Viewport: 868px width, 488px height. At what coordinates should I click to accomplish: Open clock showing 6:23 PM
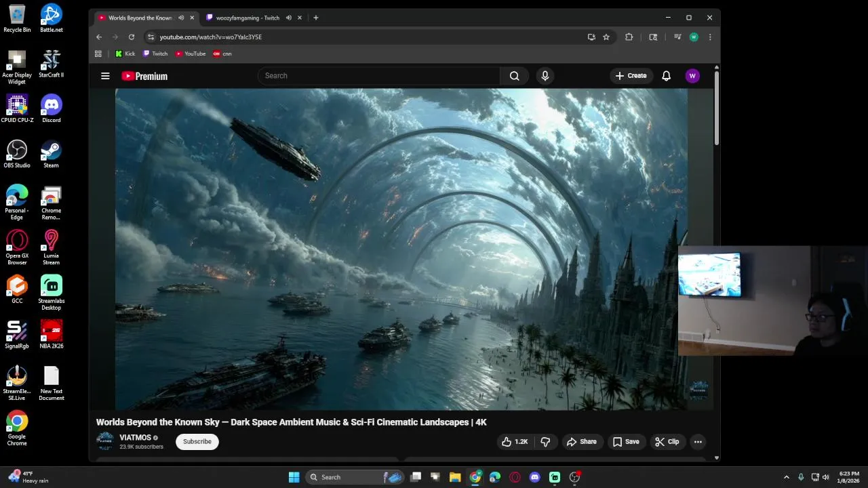click(849, 477)
